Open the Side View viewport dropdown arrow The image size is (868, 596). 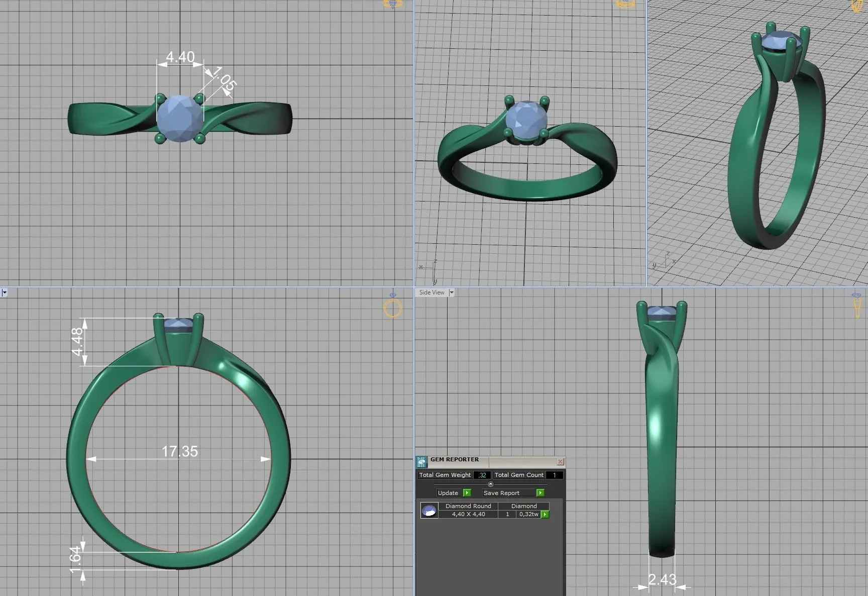point(451,292)
